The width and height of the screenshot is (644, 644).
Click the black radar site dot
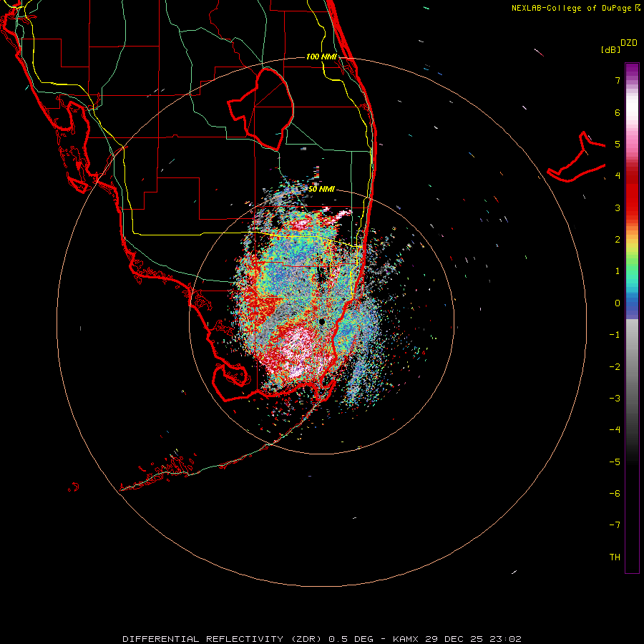pos(322,321)
